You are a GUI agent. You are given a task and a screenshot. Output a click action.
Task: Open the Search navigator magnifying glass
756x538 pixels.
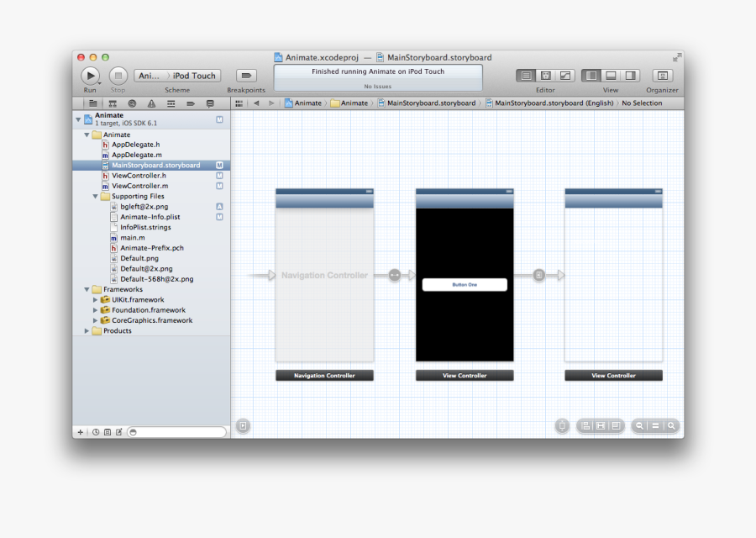[x=132, y=103]
